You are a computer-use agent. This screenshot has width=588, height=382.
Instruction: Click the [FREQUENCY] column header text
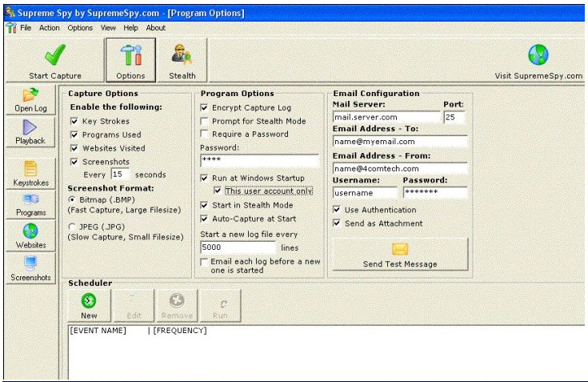pyautogui.click(x=180, y=331)
